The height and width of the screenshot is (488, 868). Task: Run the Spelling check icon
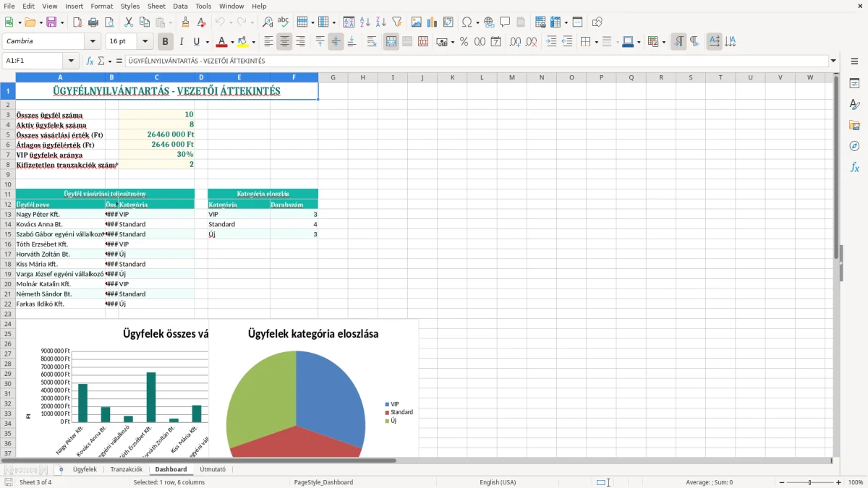tap(284, 22)
